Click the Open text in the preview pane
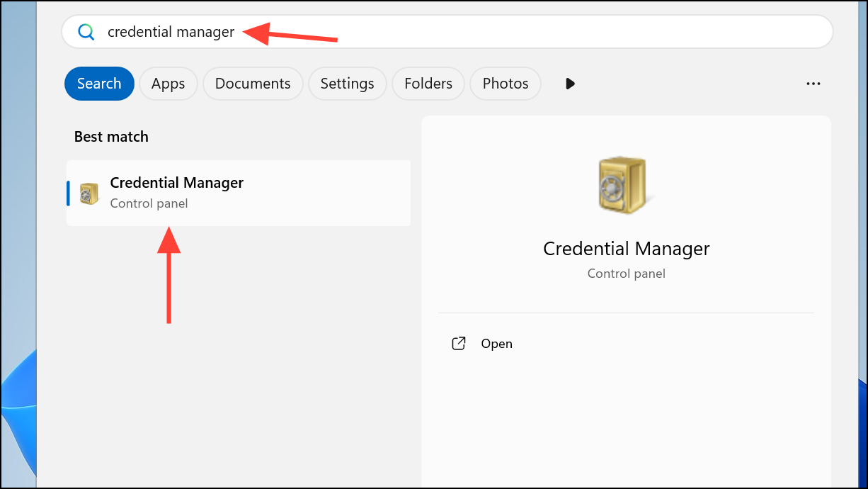This screenshot has width=868, height=489. click(x=496, y=344)
